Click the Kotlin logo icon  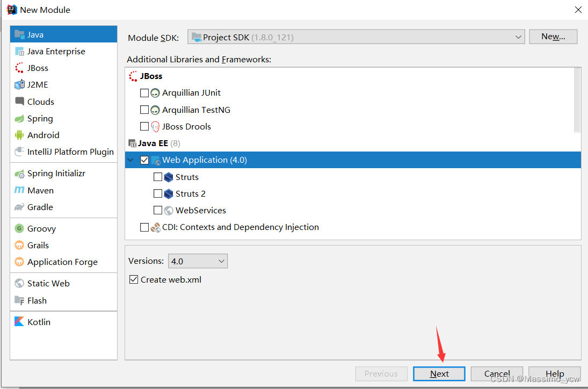[19, 321]
